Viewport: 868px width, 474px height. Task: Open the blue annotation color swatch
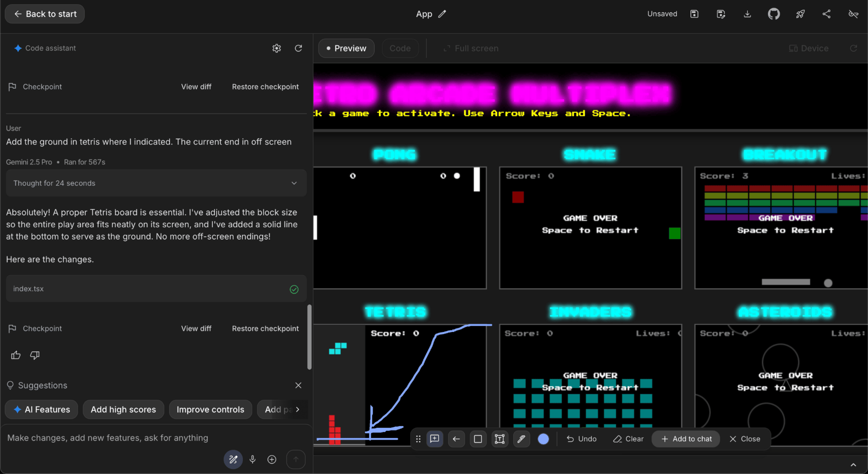point(543,439)
